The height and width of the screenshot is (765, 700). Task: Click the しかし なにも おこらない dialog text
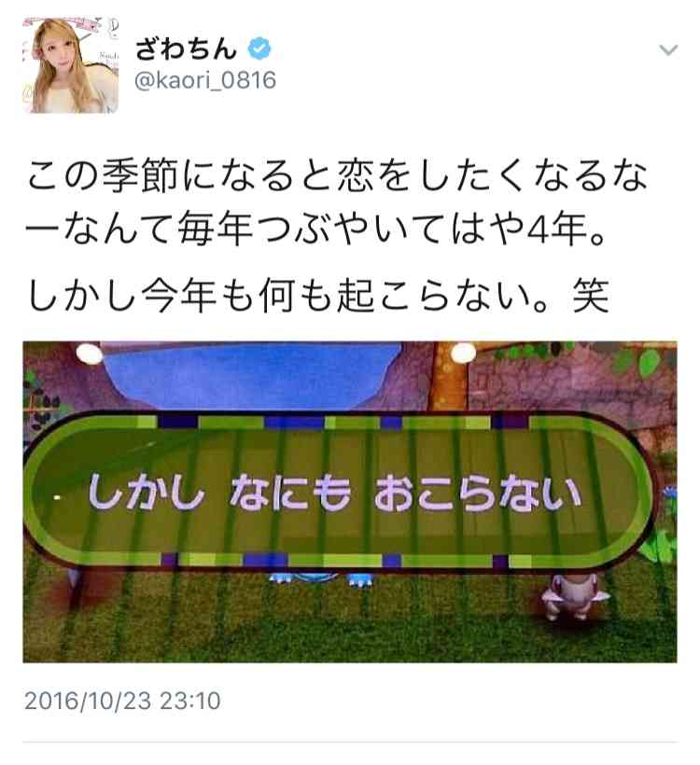[x=335, y=493]
